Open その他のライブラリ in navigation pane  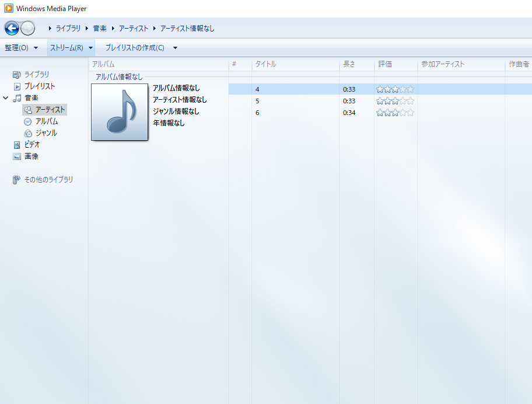coord(49,180)
